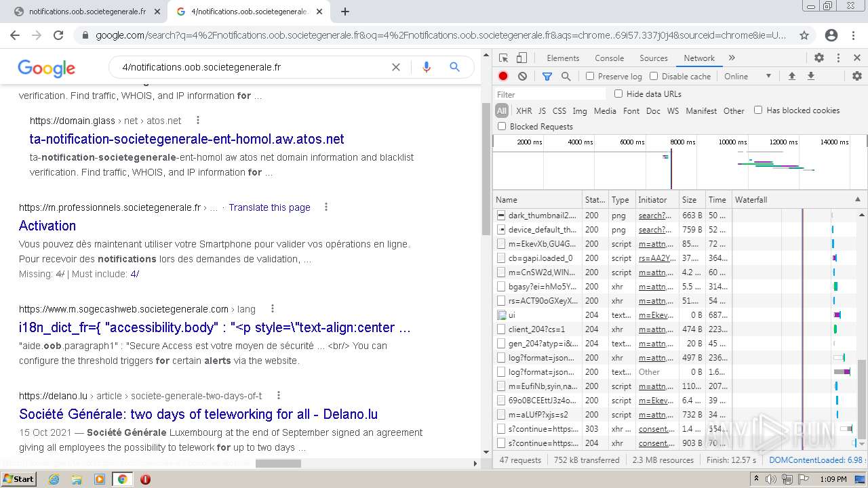Viewport: 868px width, 488px height.
Task: Open DevTools customize menu dots
Action: pos(839,58)
